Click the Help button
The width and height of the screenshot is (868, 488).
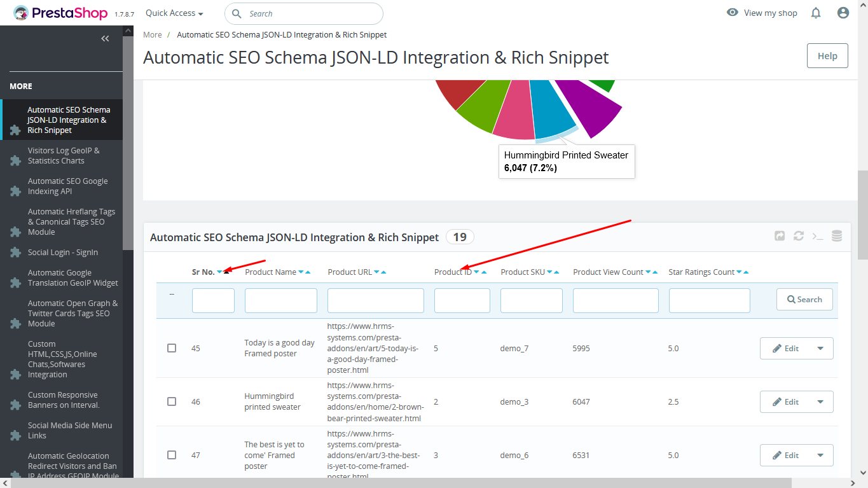(827, 55)
